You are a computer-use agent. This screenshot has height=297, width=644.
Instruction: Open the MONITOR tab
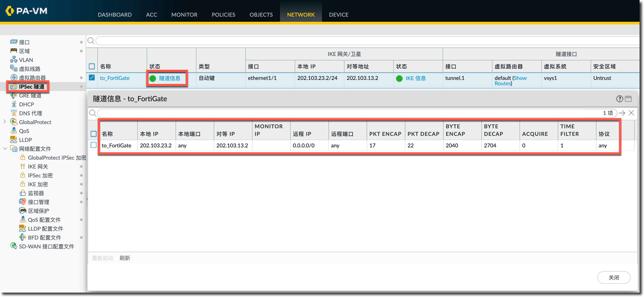pyautogui.click(x=184, y=15)
